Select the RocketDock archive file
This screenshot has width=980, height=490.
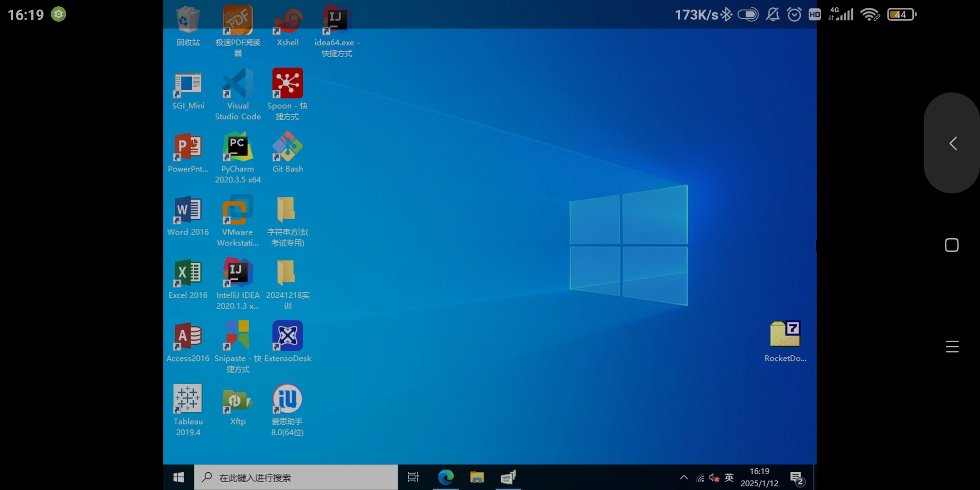pyautogui.click(x=785, y=335)
